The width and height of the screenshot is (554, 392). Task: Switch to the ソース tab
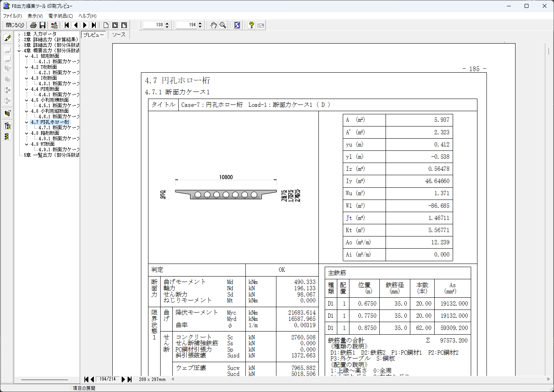(x=119, y=35)
